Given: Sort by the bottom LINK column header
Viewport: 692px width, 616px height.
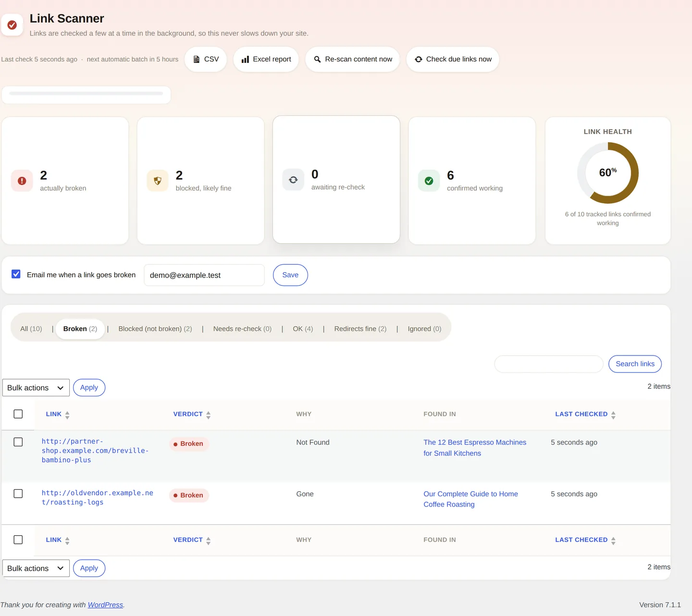Looking at the screenshot, I should pos(54,540).
